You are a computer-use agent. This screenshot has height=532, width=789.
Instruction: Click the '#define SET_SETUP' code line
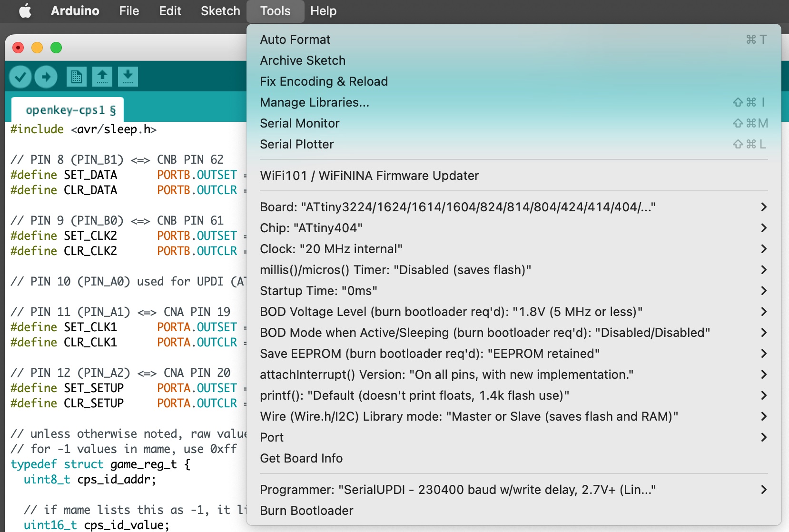[x=128, y=388]
